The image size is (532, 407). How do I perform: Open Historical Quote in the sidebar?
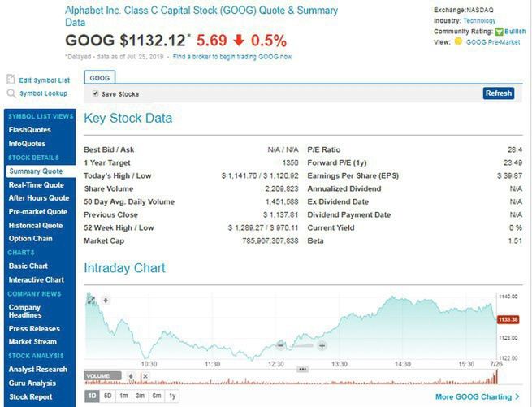click(36, 225)
